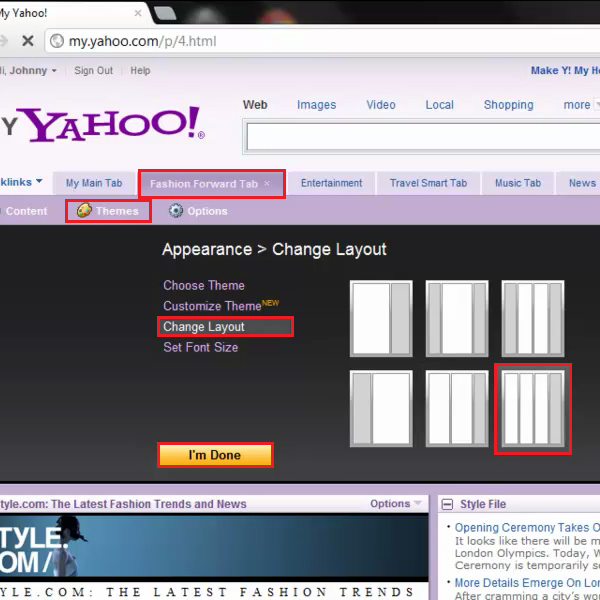This screenshot has width=600, height=600.
Task: Click the I'm Done button
Action: click(215, 455)
